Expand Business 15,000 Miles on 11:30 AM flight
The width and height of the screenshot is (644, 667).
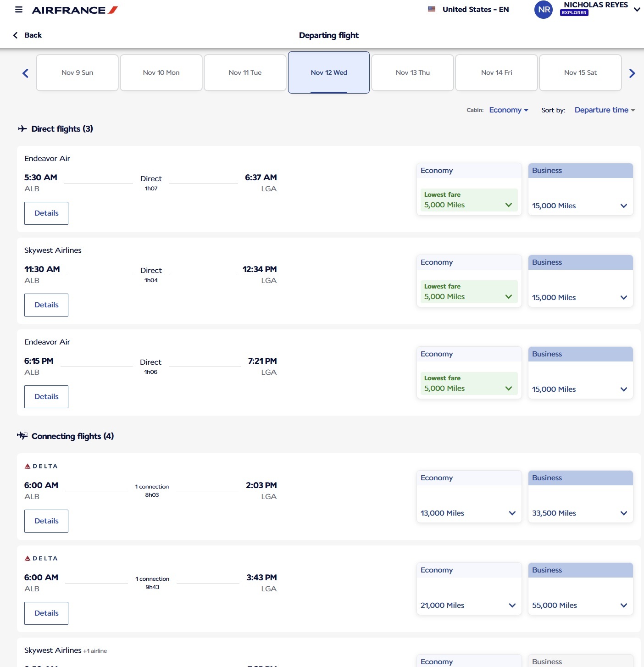click(580, 297)
